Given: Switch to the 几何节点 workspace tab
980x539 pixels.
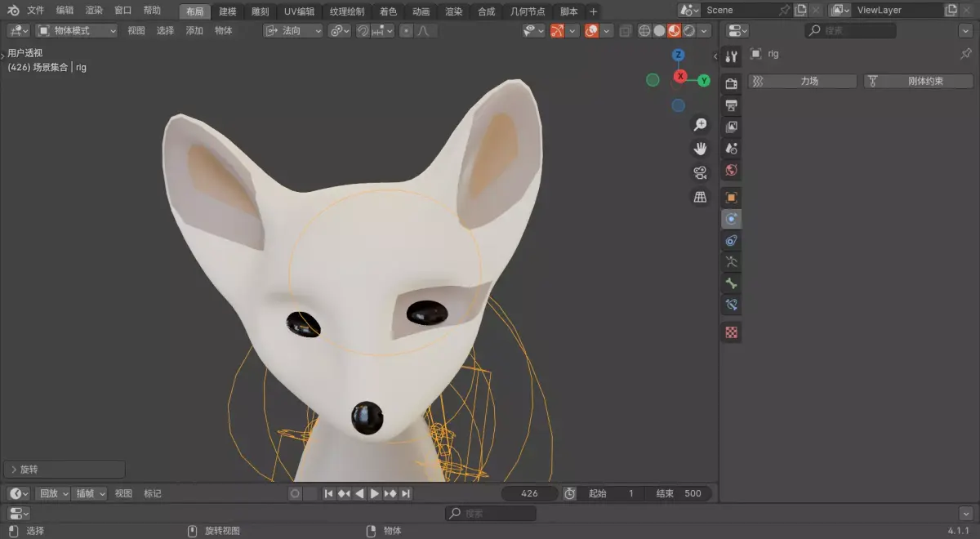Looking at the screenshot, I should click(x=528, y=11).
